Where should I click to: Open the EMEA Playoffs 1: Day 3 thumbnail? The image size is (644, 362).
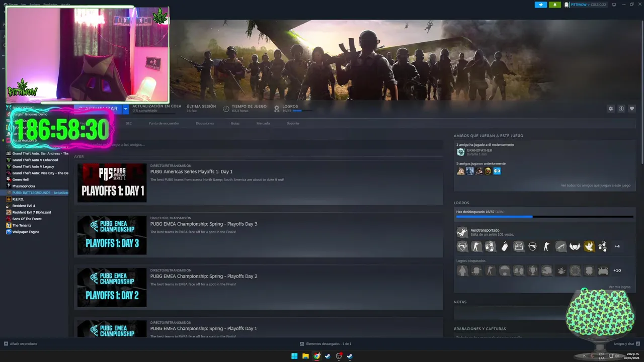pyautogui.click(x=112, y=235)
